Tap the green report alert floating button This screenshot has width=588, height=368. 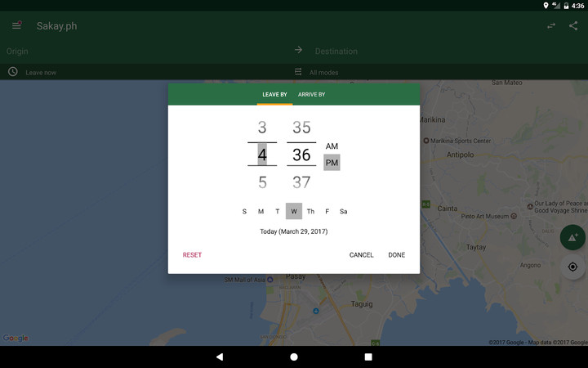coord(572,237)
